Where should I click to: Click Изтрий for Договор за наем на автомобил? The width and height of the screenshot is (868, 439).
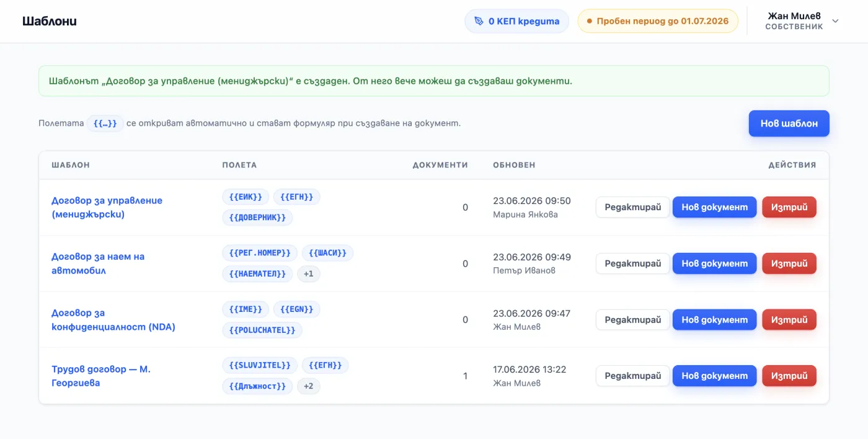click(x=789, y=264)
